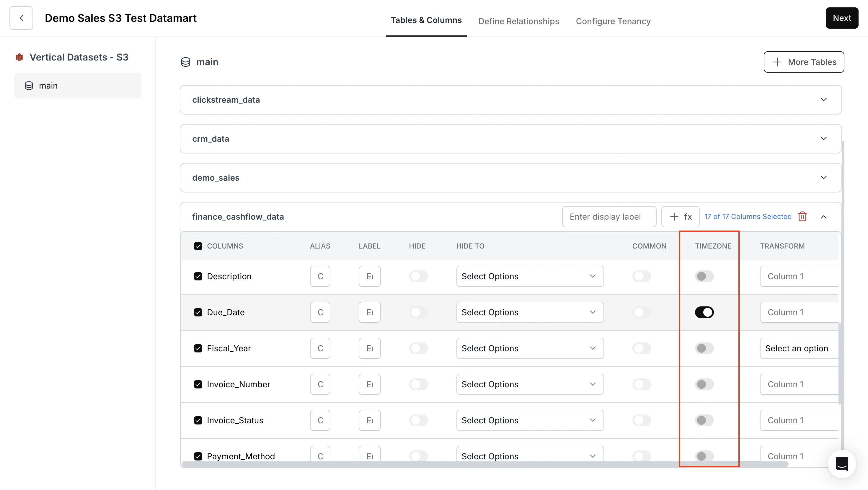The height and width of the screenshot is (490, 868).
Task: Click the Next button
Action: 842,18
